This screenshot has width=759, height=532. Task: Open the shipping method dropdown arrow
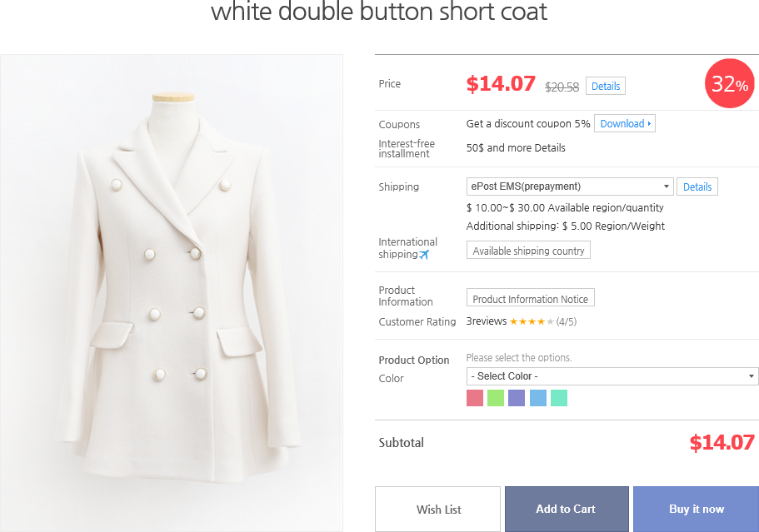[666, 186]
